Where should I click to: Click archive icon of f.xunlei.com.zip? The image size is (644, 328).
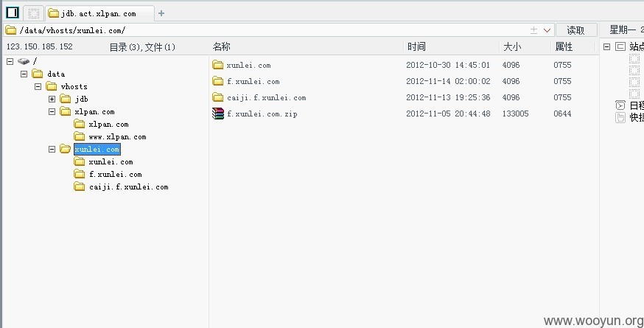tap(218, 114)
